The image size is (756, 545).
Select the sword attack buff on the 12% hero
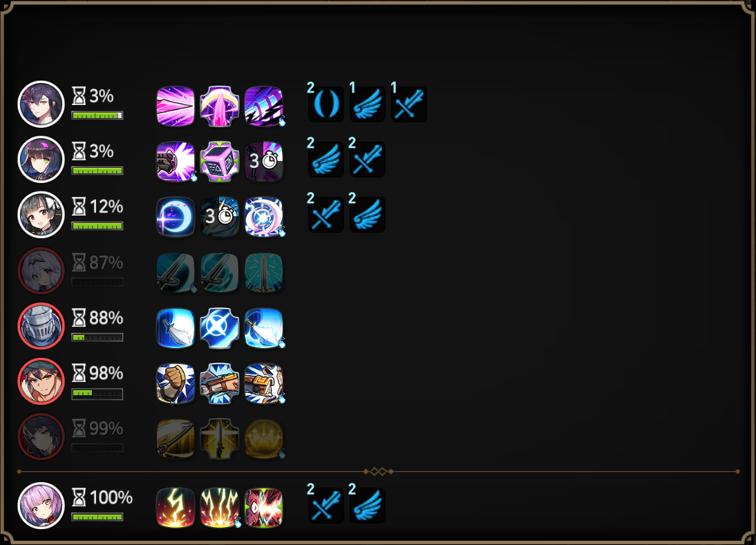pyautogui.click(x=326, y=215)
